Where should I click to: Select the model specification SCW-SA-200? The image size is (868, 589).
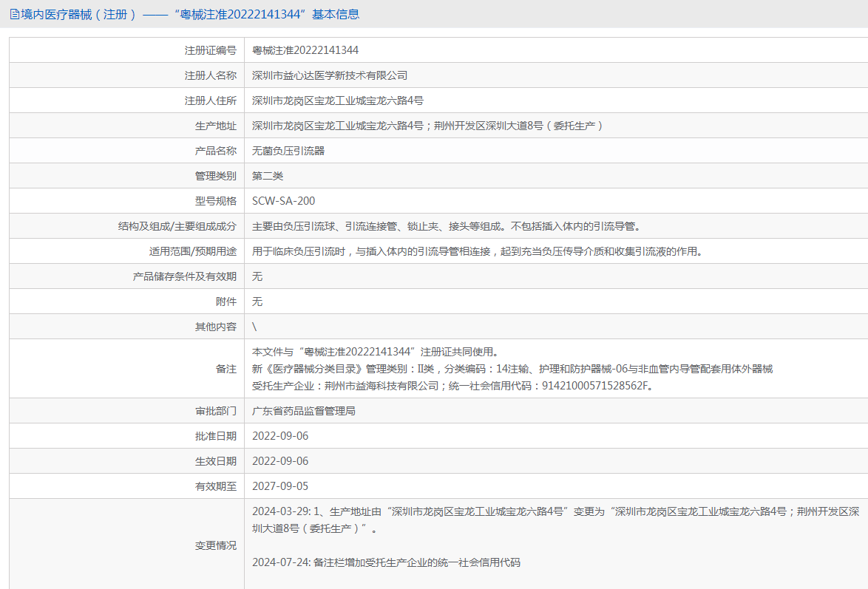284,201
